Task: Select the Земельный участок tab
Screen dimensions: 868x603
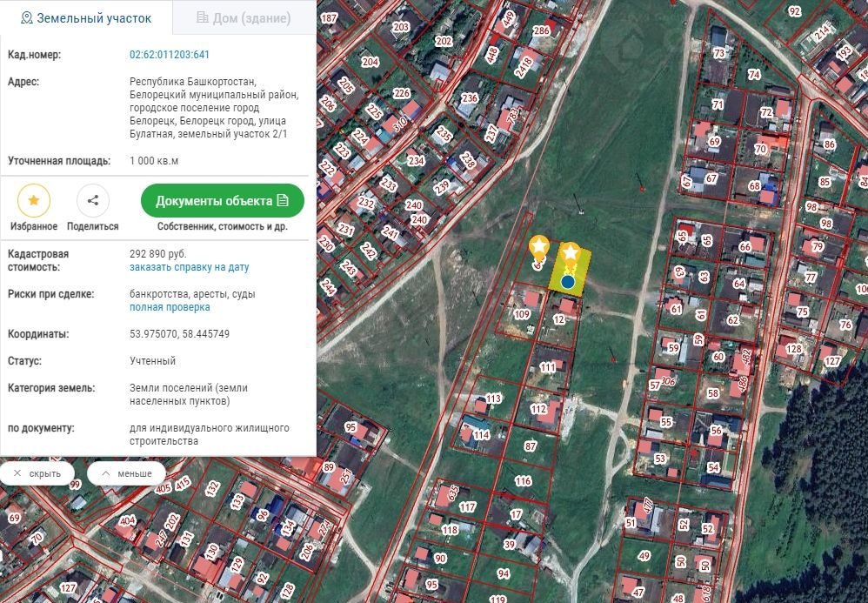Action: point(86,17)
